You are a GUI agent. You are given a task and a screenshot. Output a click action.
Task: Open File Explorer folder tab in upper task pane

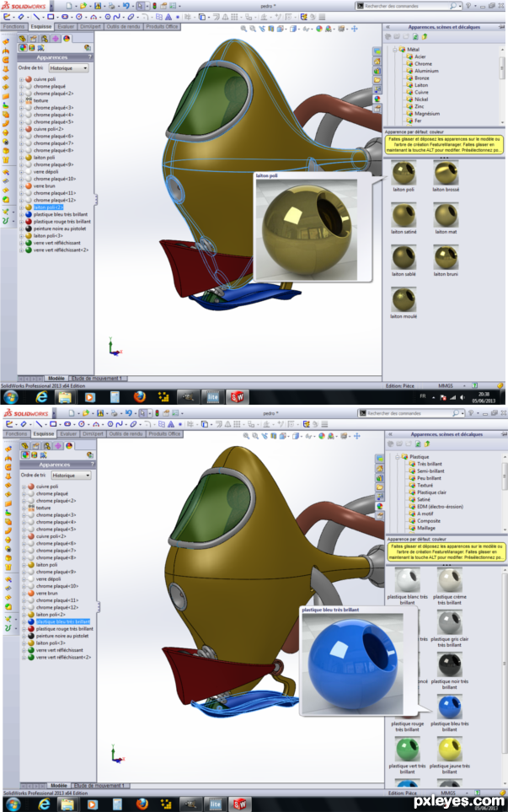[x=377, y=79]
